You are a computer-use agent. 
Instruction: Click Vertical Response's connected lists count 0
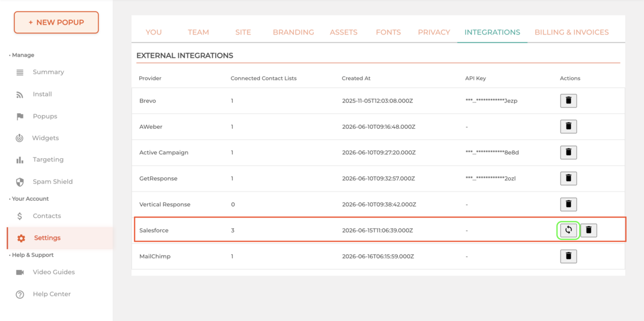point(233,204)
